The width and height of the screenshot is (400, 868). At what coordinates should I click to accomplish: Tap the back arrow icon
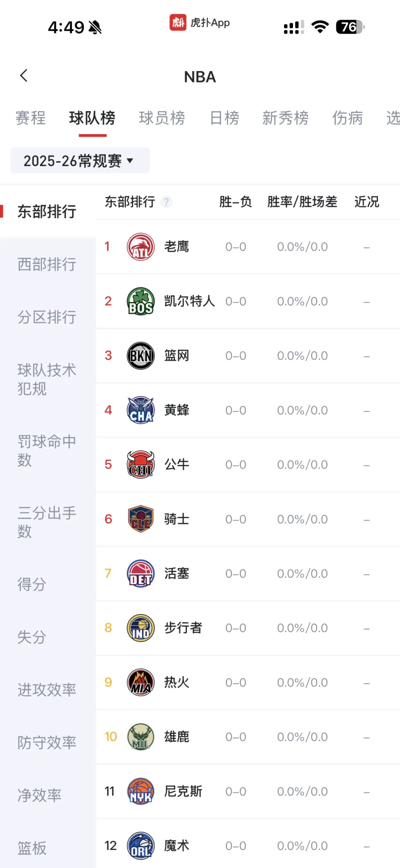pos(23,76)
